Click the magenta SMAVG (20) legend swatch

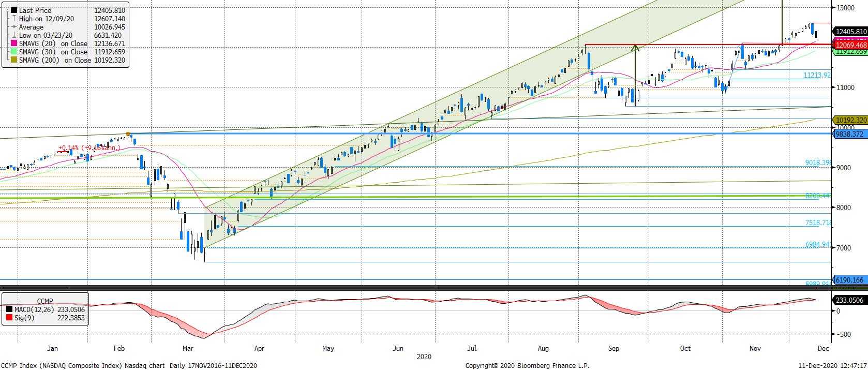click(13, 43)
